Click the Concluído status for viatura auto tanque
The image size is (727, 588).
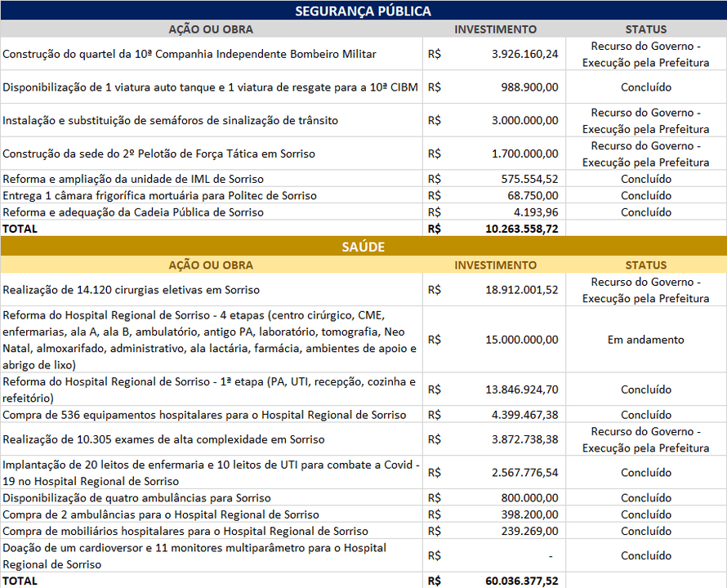(645, 87)
